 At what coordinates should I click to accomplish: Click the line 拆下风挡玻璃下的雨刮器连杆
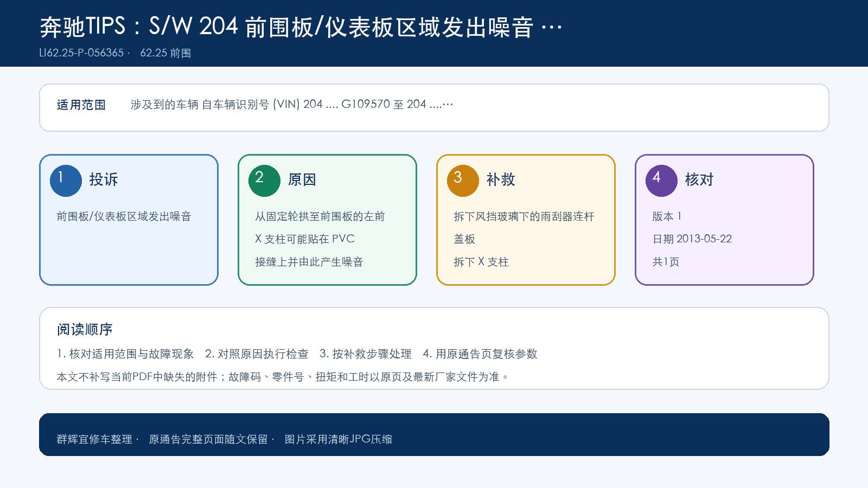(524, 216)
